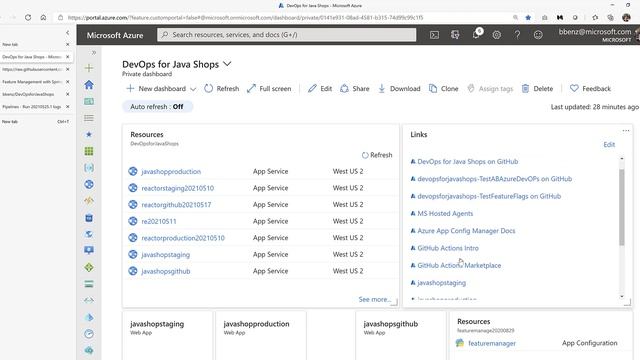The width and height of the screenshot is (640, 360).
Task: Close the DevOps for Java Shops tab
Action: click(x=67, y=57)
